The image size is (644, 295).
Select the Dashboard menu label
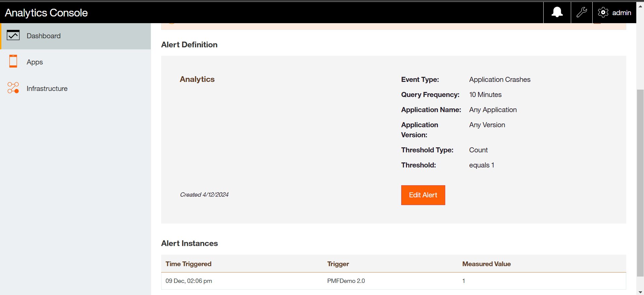pyautogui.click(x=44, y=36)
